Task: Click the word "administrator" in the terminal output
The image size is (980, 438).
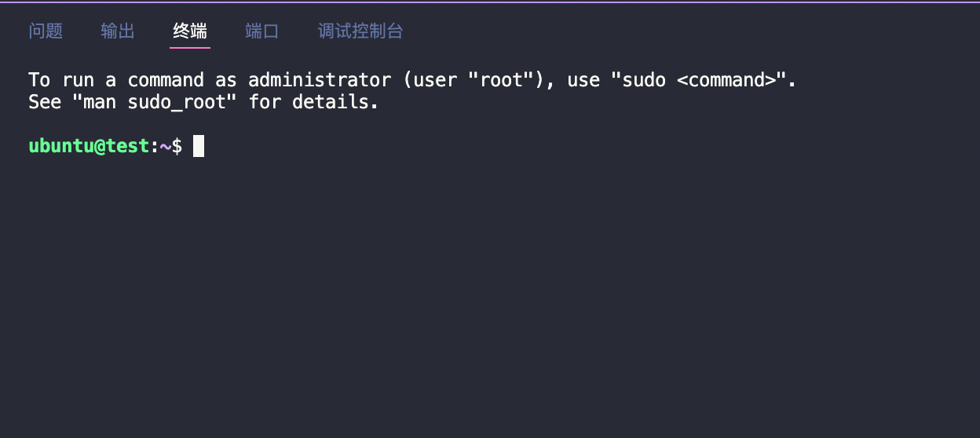Action: [x=320, y=80]
